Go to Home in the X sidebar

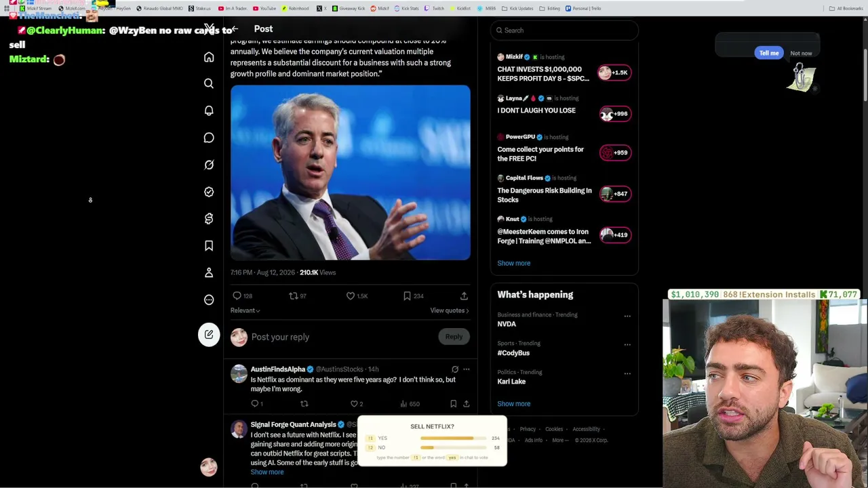coord(209,57)
